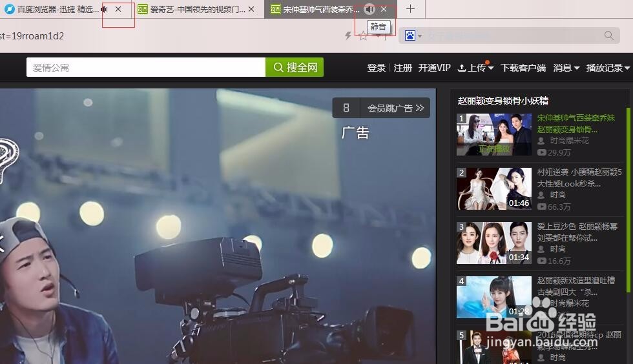Click the advertisement video player area
Image resolution: width=633 pixels, height=364 pixels.
click(218, 226)
